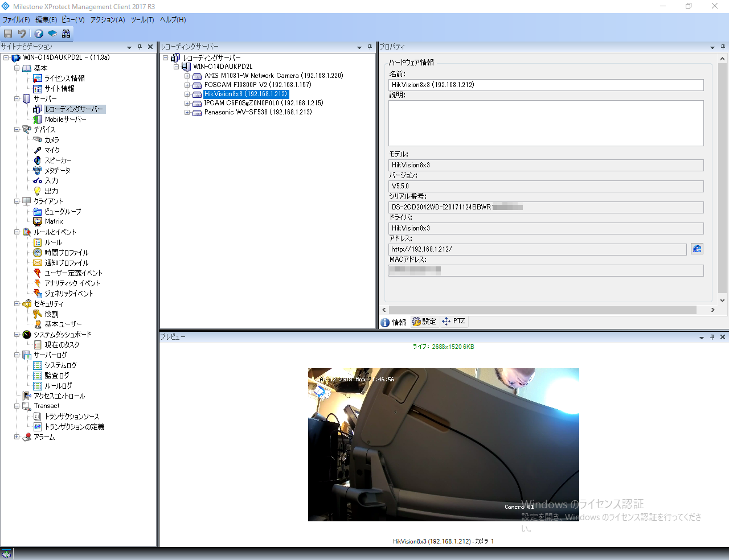Collapse the セキュリティ tree node
The height and width of the screenshot is (560, 729).
click(x=17, y=303)
